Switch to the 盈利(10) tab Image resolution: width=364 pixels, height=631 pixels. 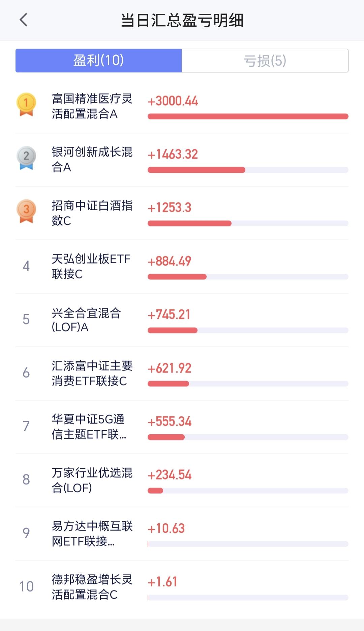point(99,60)
